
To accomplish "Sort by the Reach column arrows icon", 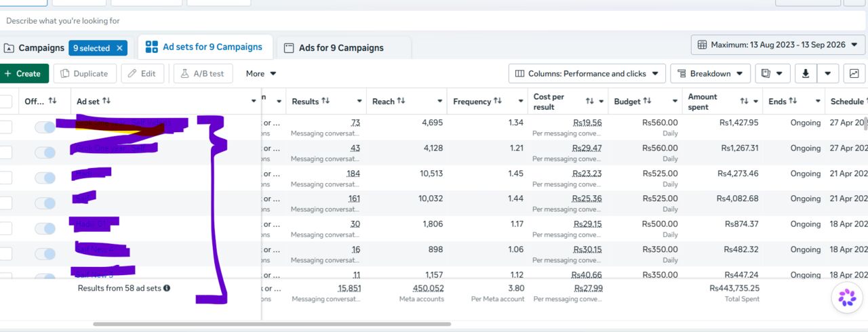I will point(401,101).
